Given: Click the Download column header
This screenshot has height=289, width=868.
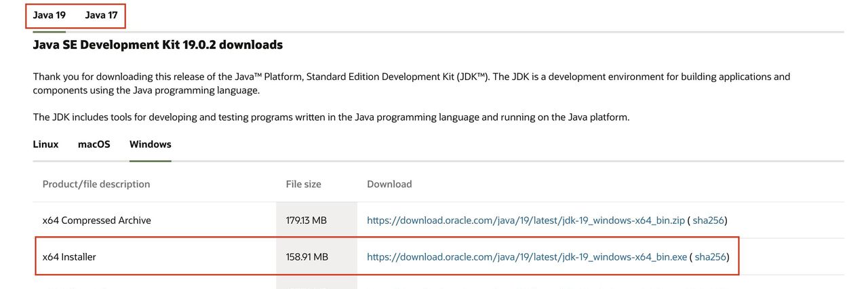Looking at the screenshot, I should [x=389, y=185].
